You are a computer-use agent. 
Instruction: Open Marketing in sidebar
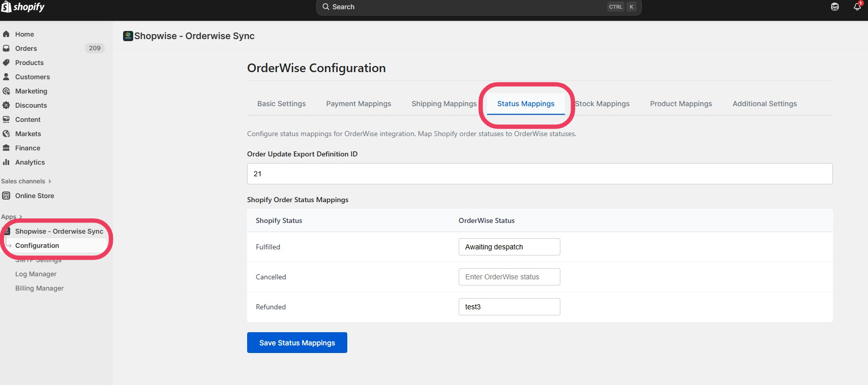tap(31, 91)
